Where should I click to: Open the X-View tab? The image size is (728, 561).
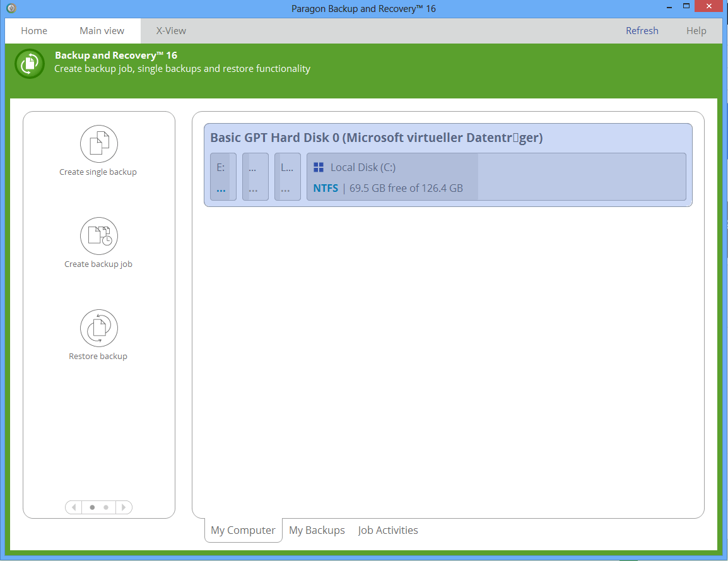pos(171,30)
